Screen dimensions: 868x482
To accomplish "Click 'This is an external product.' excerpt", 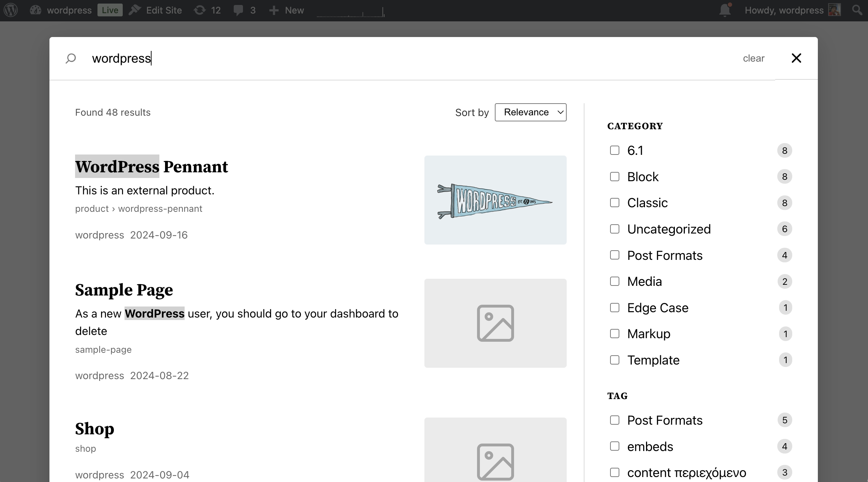I will click(x=145, y=190).
